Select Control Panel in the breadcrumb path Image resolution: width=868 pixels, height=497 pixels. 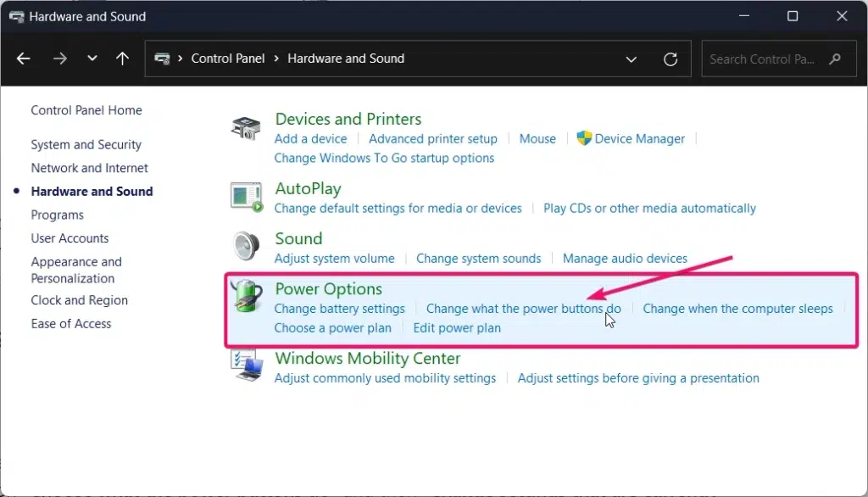227,59
